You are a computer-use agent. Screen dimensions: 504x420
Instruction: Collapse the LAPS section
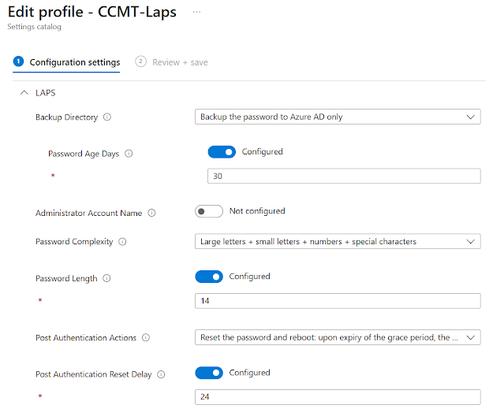24,93
